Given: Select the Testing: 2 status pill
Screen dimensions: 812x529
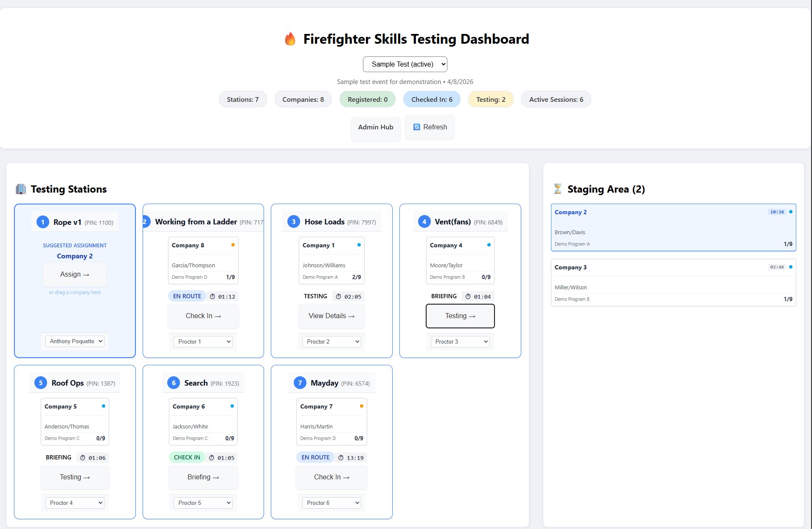Looking at the screenshot, I should pos(490,99).
